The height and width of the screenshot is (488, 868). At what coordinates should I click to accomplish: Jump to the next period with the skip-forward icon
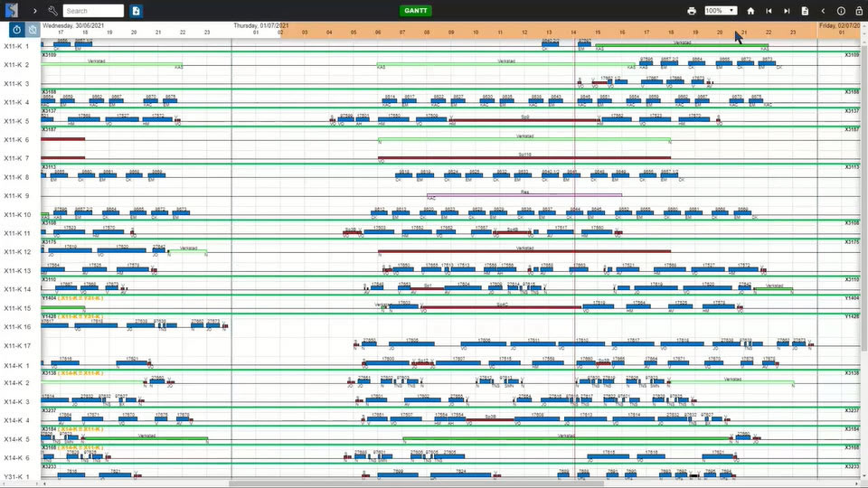tap(787, 11)
